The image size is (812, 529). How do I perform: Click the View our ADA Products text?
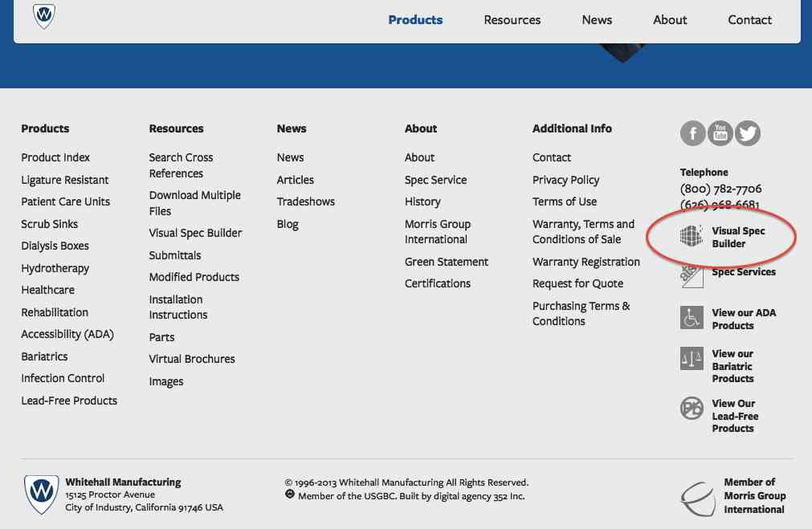744,319
